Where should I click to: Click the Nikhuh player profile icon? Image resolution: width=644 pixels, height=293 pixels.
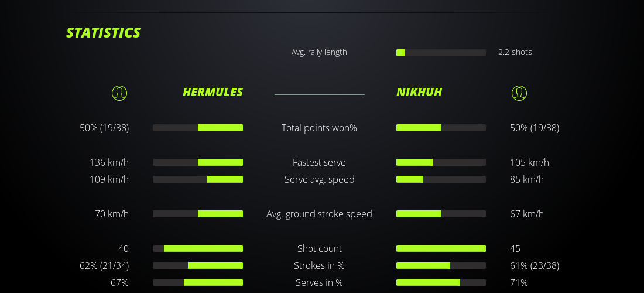tap(519, 93)
